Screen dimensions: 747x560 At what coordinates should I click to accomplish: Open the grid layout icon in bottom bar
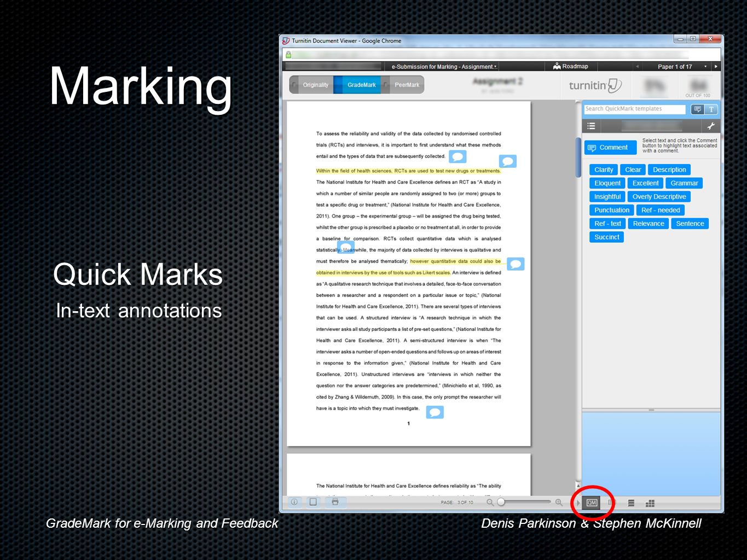click(650, 503)
